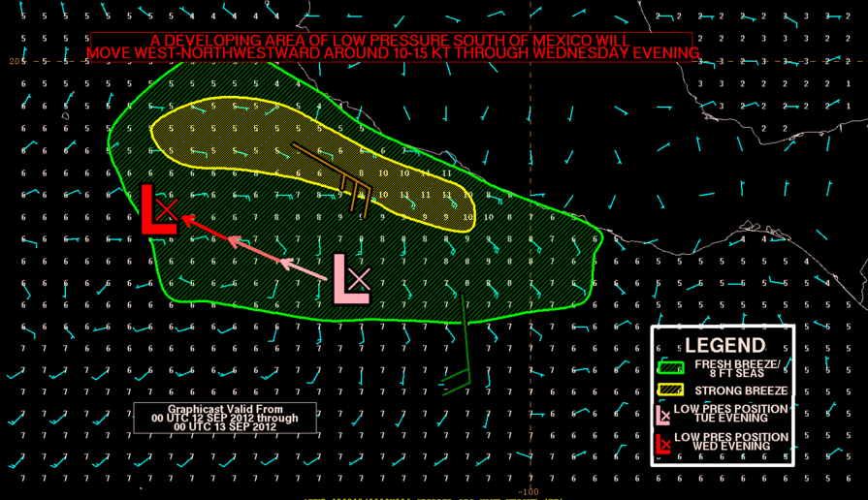Select the red Wed evening L icon in legend
The image size is (868, 500).
click(x=662, y=444)
